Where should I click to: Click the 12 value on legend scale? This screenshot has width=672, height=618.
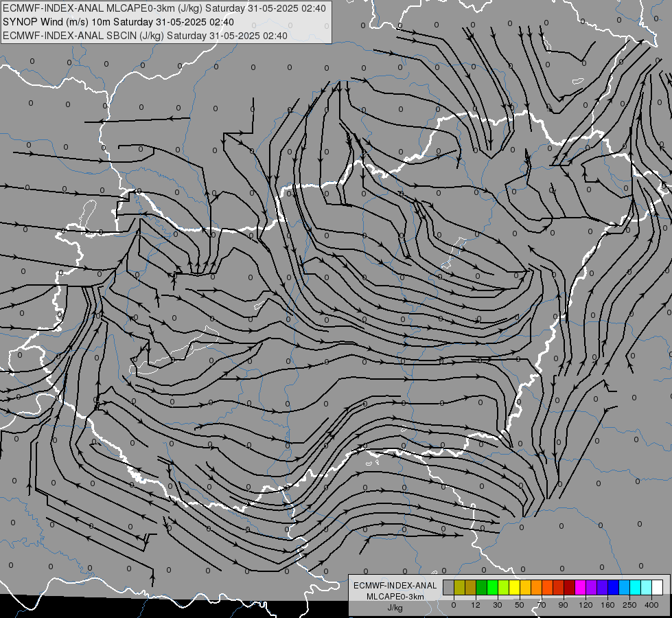point(476,605)
